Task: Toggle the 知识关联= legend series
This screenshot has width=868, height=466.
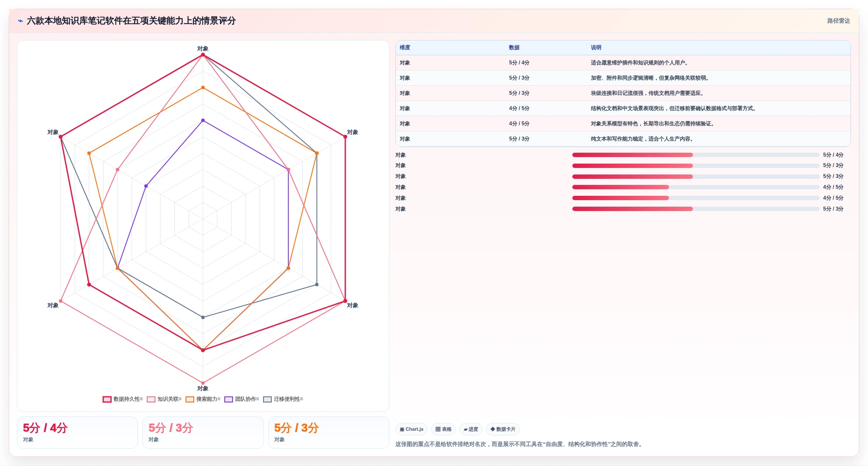Action: coord(164,399)
